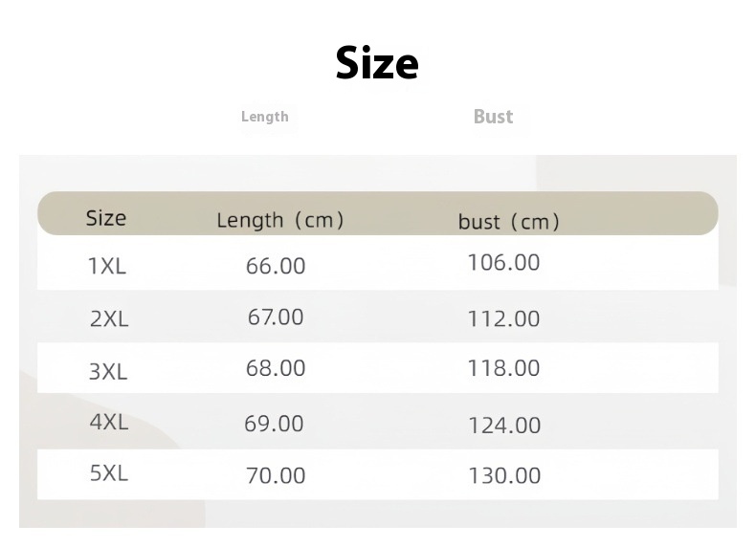Select the 2XL size row label

108,319
